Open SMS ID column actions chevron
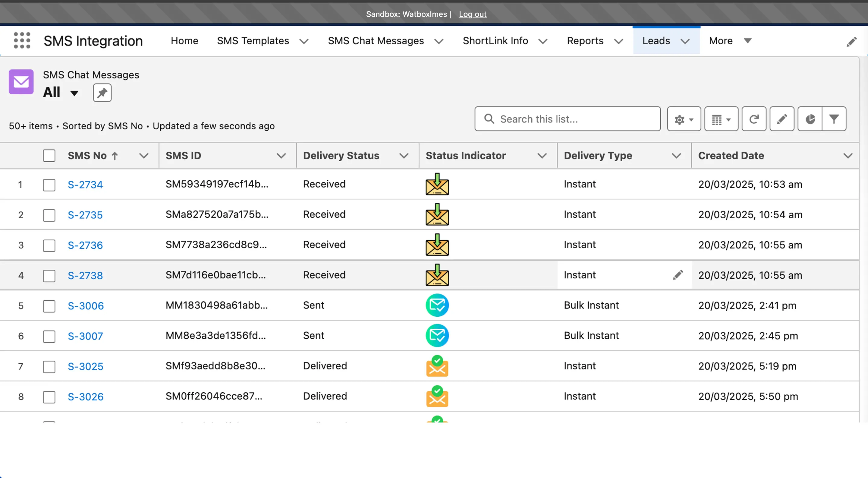 coord(281,156)
